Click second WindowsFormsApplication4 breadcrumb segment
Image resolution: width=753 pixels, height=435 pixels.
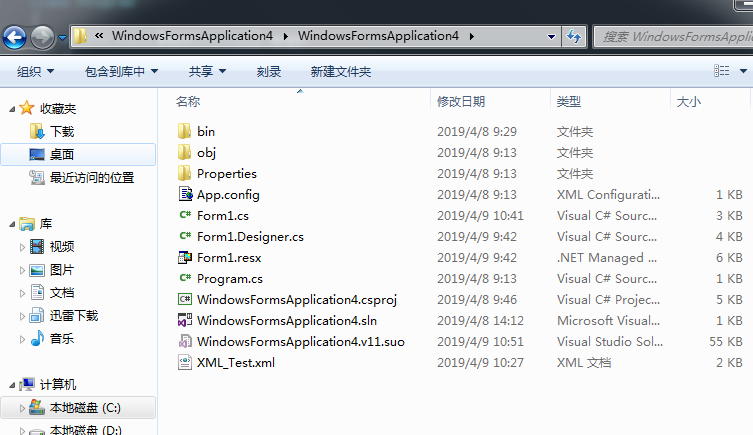tap(378, 36)
